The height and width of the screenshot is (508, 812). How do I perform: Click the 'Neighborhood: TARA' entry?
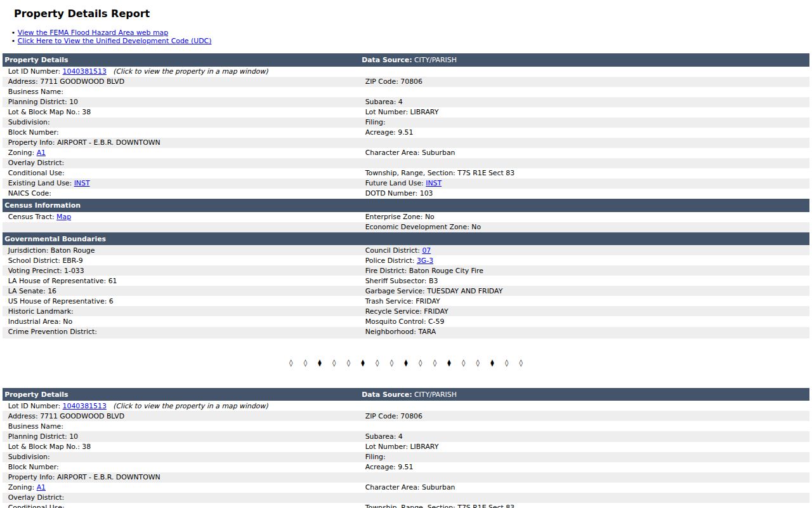(401, 331)
